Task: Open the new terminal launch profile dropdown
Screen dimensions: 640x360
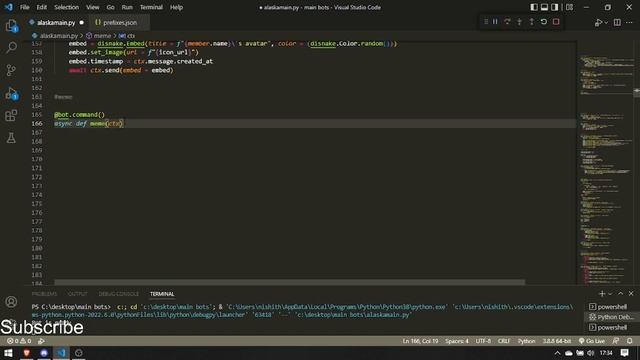Action: (610, 294)
